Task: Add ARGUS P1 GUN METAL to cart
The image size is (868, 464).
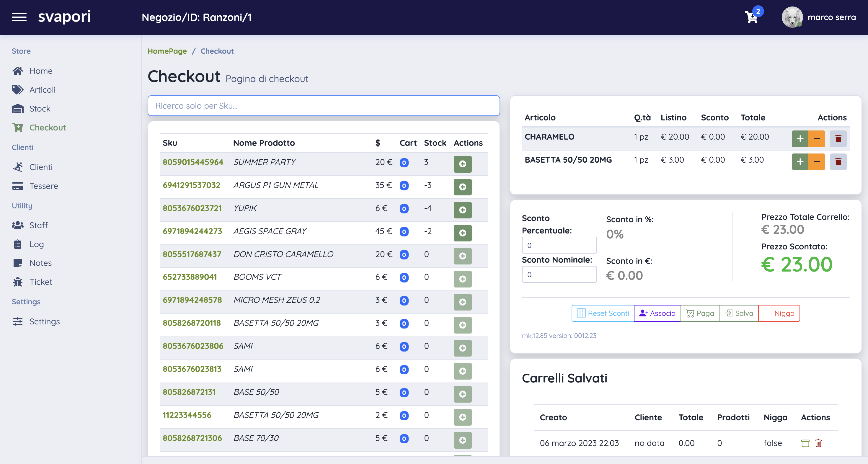Action: point(462,187)
